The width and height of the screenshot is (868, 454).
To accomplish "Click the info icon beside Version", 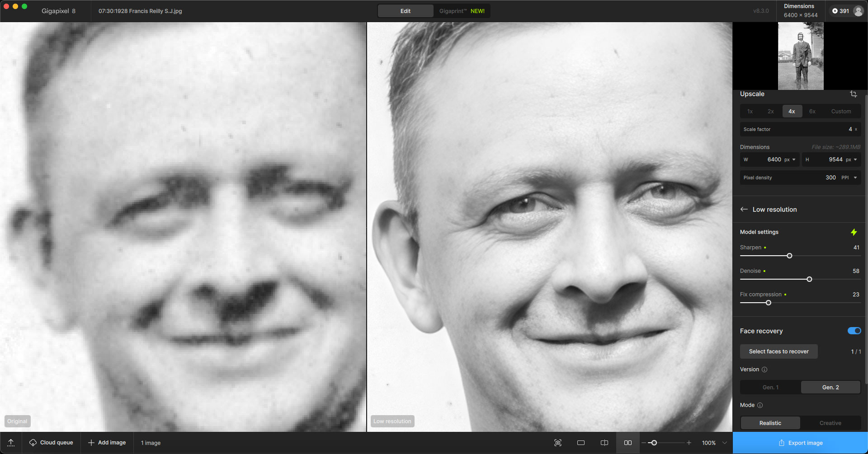I will point(764,370).
